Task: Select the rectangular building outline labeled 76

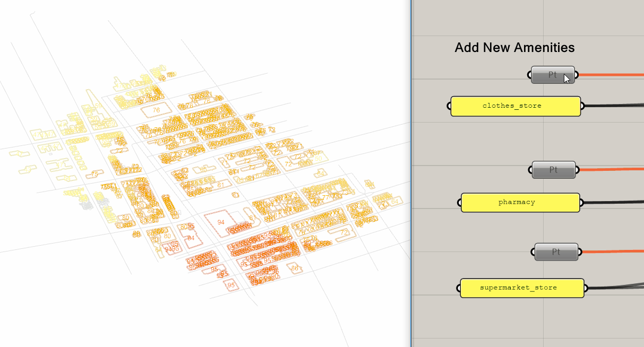Action: pyautogui.click(x=156, y=110)
